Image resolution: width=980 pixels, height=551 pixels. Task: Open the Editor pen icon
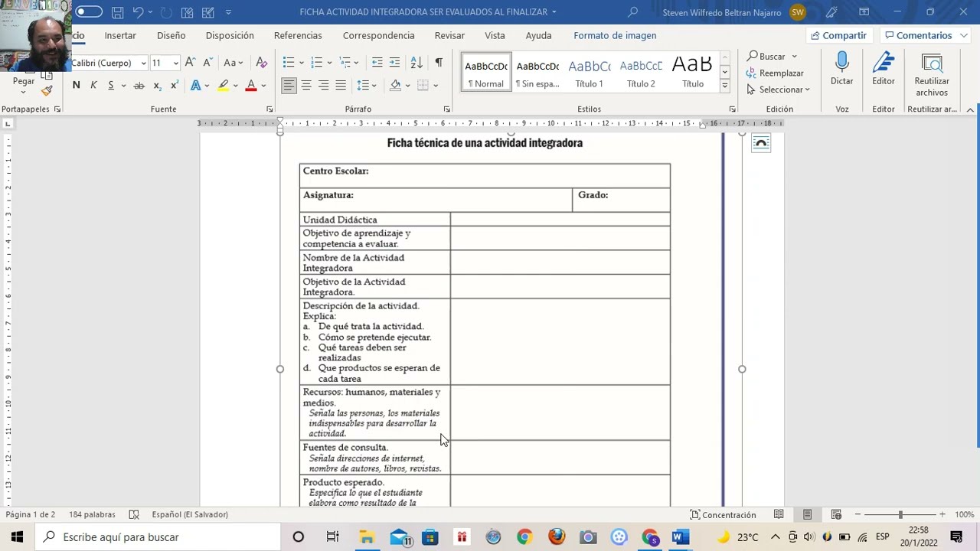[x=883, y=63]
